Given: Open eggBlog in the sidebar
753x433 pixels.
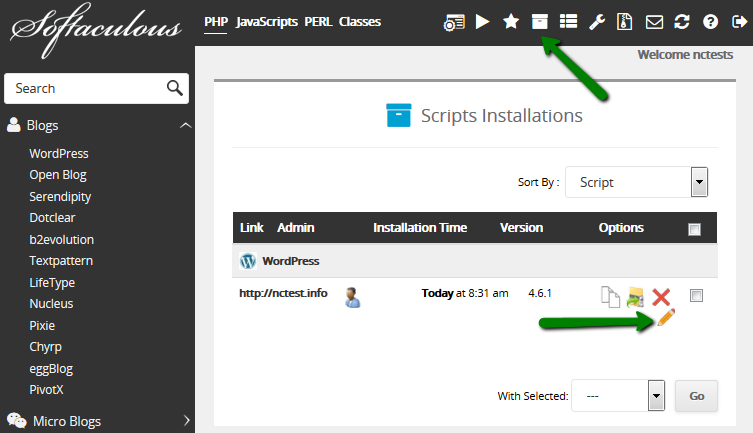Looking at the screenshot, I should tap(51, 369).
